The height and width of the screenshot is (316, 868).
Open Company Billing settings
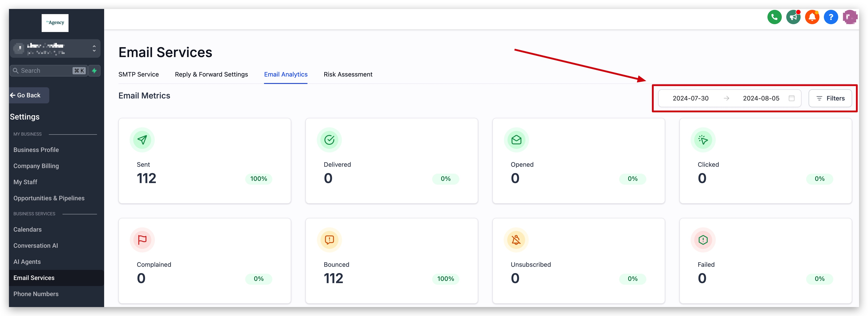[36, 166]
